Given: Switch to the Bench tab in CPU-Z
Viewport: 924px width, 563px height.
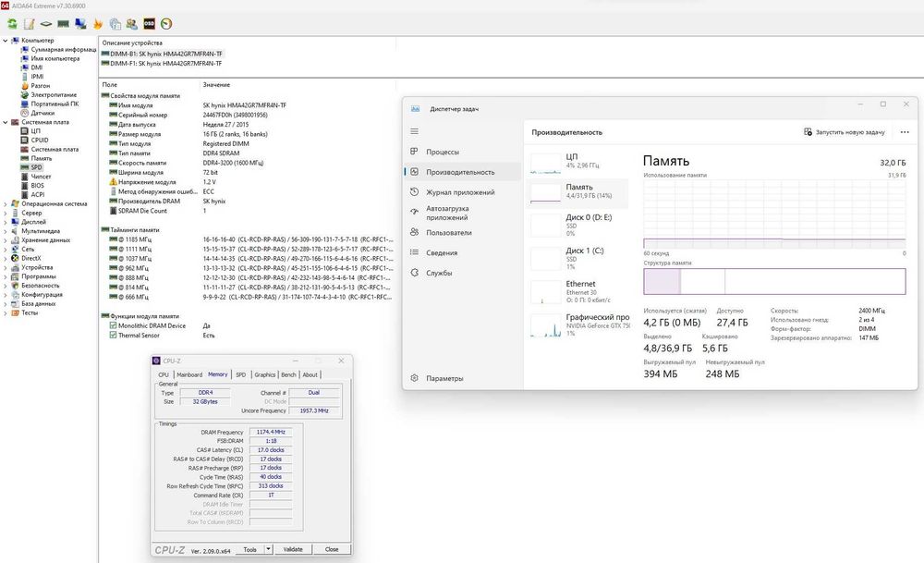Looking at the screenshot, I should 288,375.
